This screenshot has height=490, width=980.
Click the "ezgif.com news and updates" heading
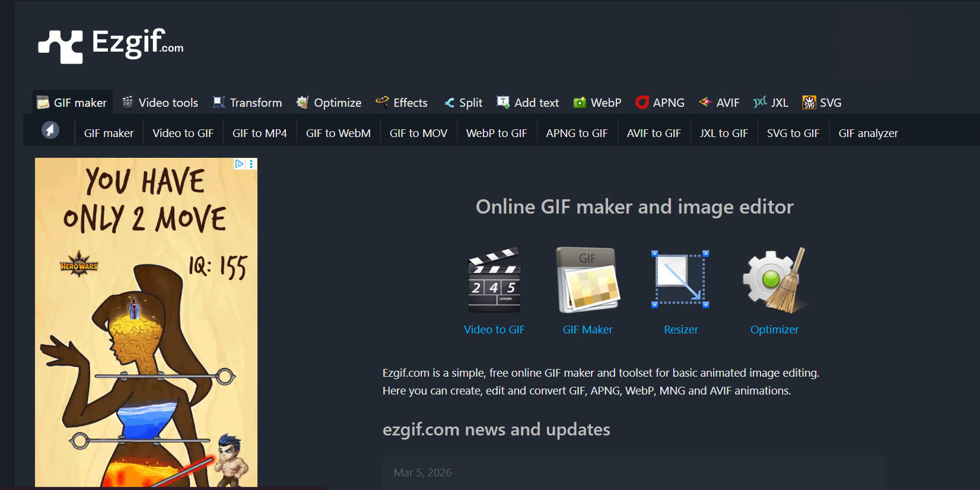click(x=497, y=429)
